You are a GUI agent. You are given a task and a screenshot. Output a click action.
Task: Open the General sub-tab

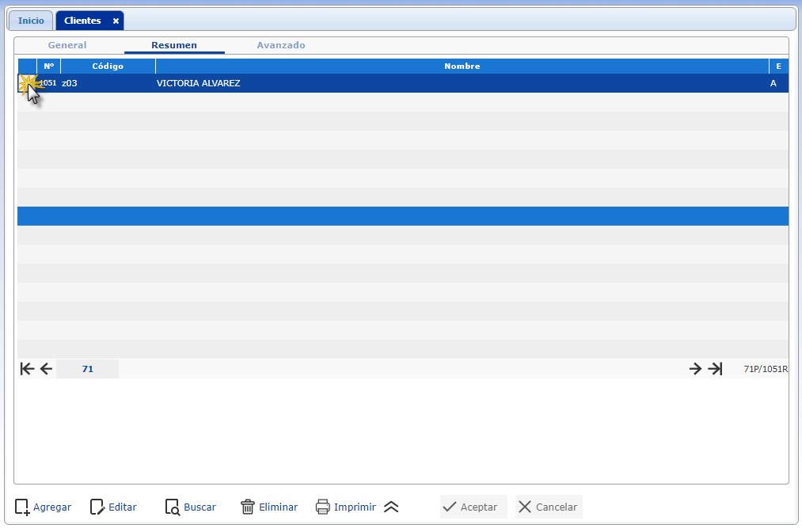pyautogui.click(x=67, y=45)
